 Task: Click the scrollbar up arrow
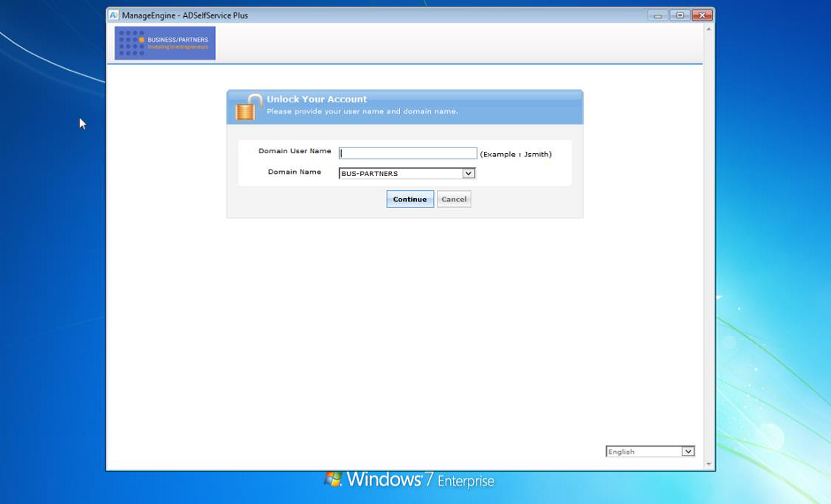coord(709,29)
